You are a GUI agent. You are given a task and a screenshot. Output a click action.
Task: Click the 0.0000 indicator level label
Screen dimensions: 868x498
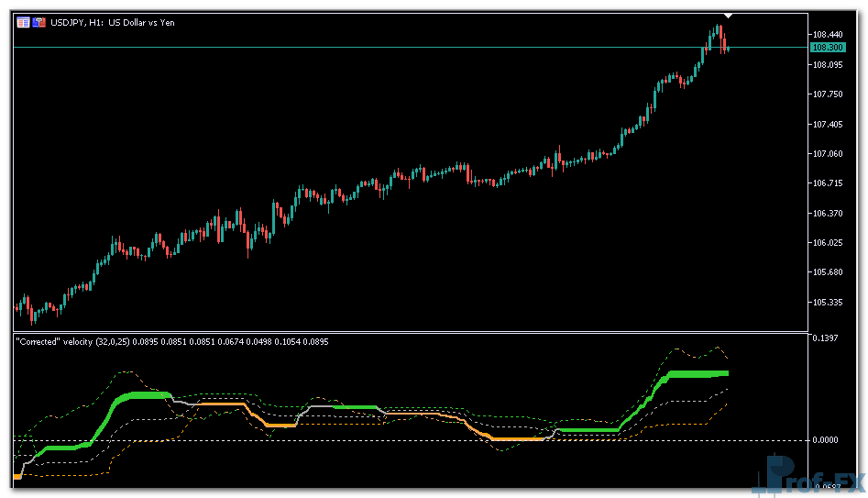click(826, 440)
